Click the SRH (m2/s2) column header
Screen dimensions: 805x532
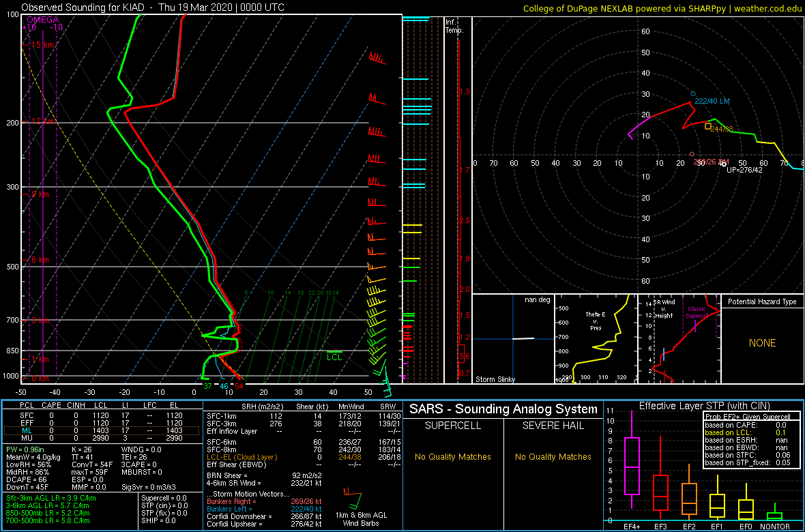[x=262, y=406]
